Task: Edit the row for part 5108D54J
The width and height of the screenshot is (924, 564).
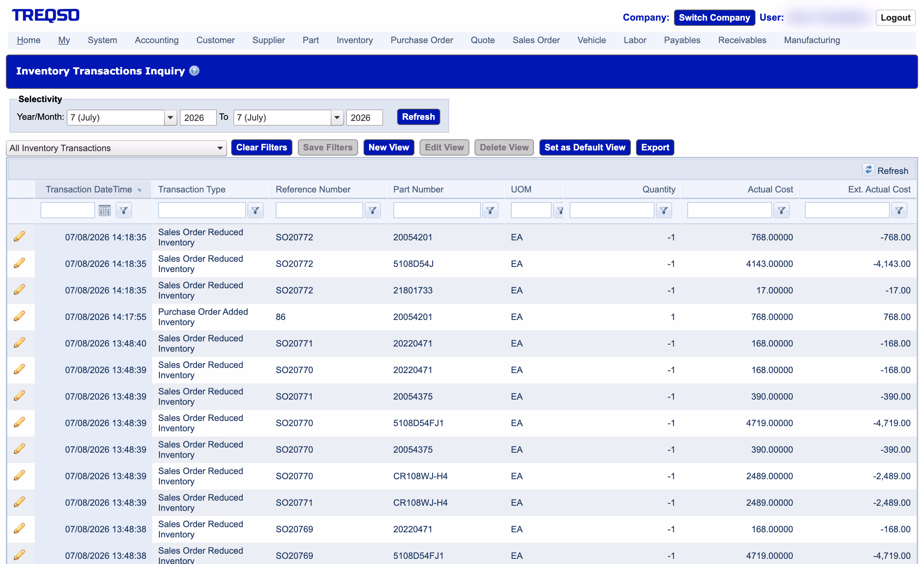Action: [x=20, y=263]
